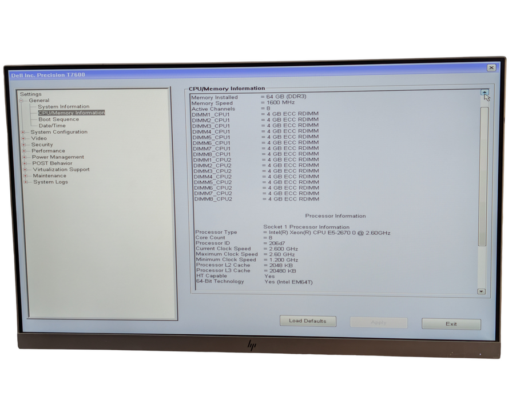Expand the Security tree node
The image size is (532, 400).
[24, 145]
